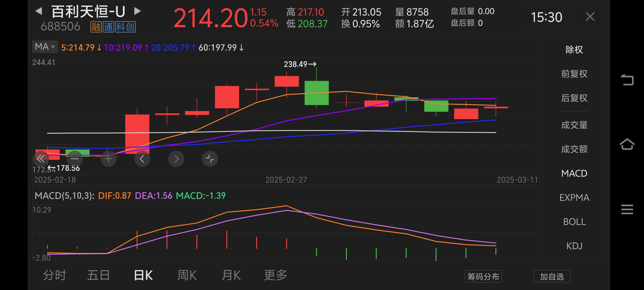Screen dimensions: 644x290
Task: Select 前复权 price adjustment mode
Action: [x=574, y=74]
